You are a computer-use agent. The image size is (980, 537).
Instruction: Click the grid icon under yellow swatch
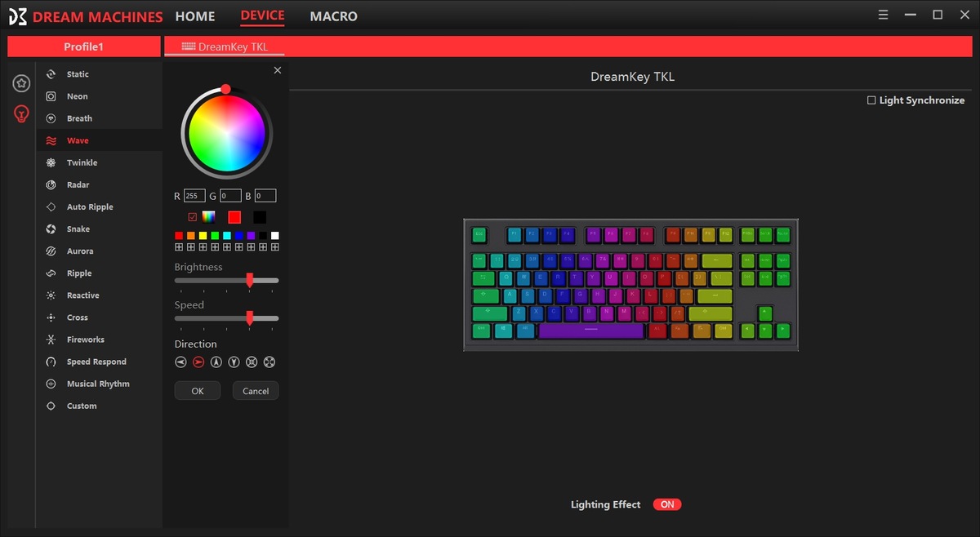[203, 246]
